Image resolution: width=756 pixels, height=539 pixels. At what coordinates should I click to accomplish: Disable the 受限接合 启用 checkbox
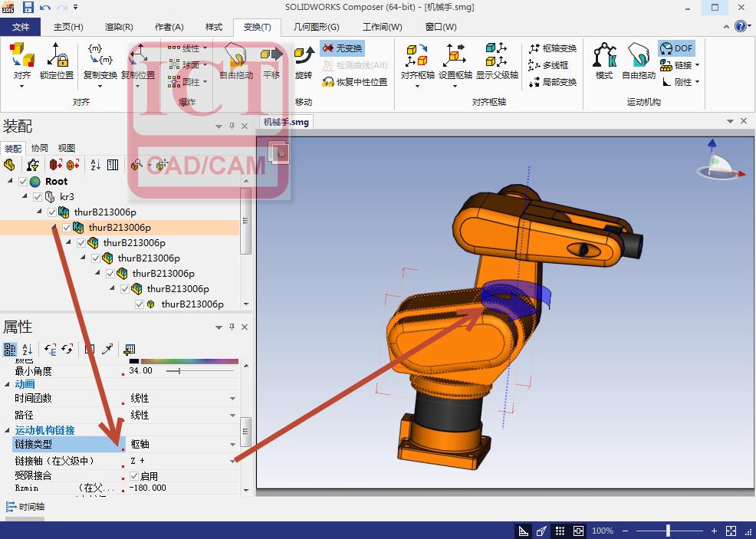click(x=134, y=476)
